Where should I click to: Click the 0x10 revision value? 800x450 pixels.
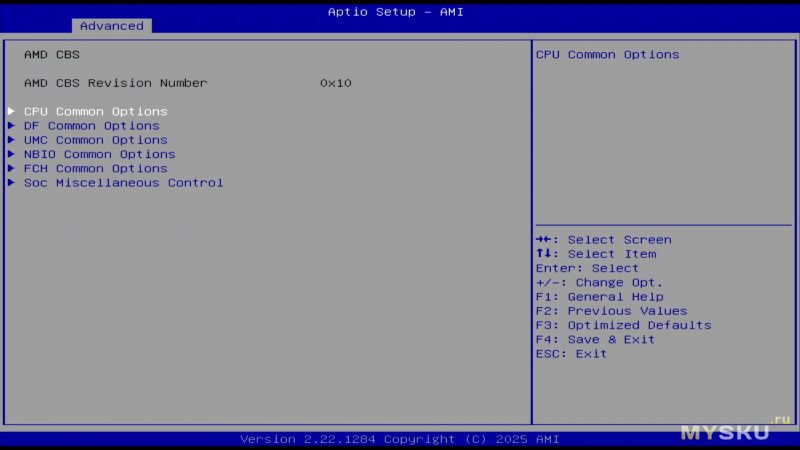336,83
